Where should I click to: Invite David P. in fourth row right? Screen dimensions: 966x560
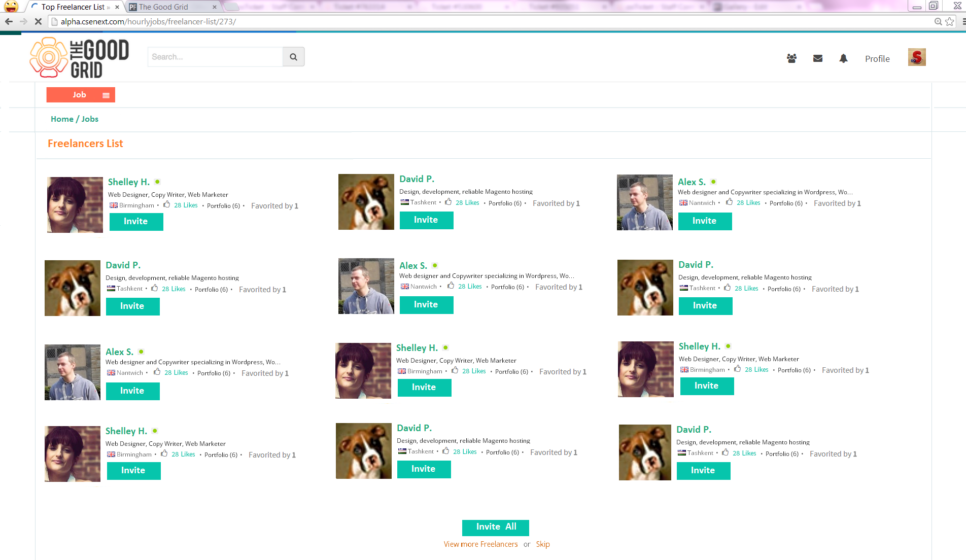click(x=703, y=471)
